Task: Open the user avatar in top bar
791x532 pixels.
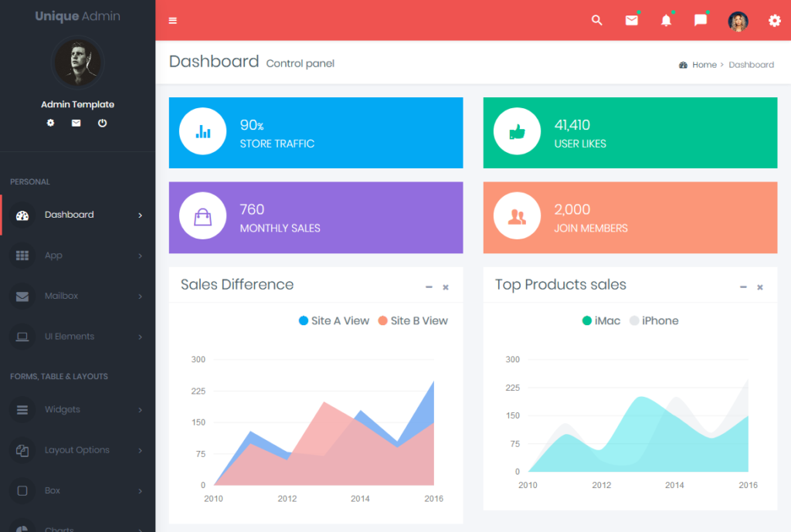Action: 738,21
